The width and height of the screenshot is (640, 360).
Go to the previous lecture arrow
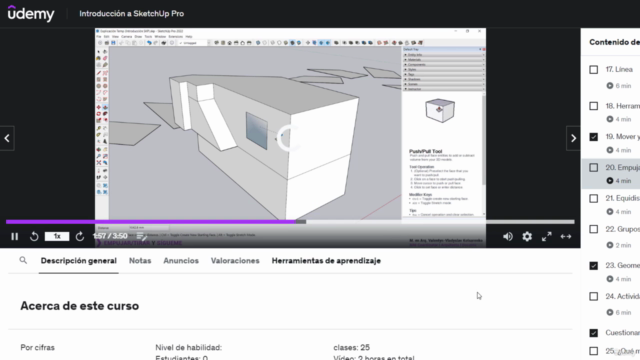7,138
